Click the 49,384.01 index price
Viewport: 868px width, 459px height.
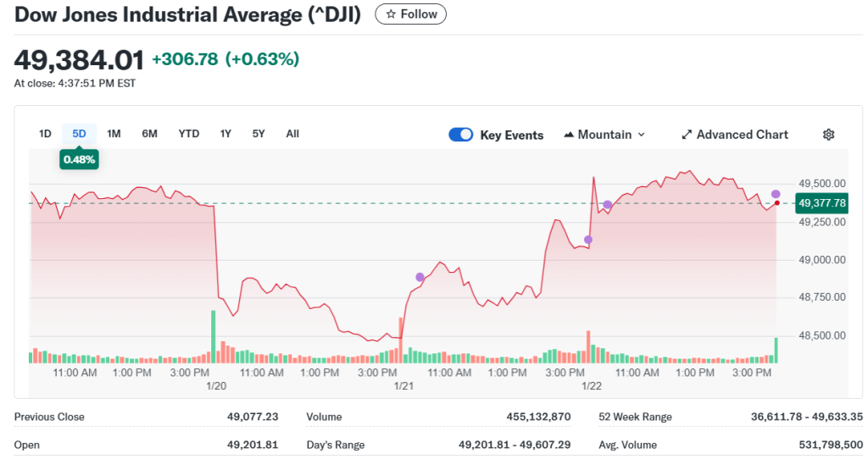click(x=79, y=60)
